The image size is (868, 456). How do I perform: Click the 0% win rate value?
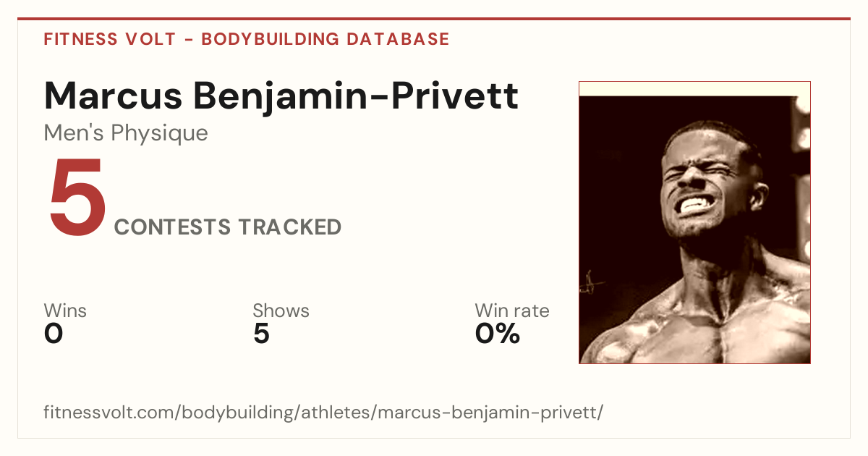(x=498, y=334)
